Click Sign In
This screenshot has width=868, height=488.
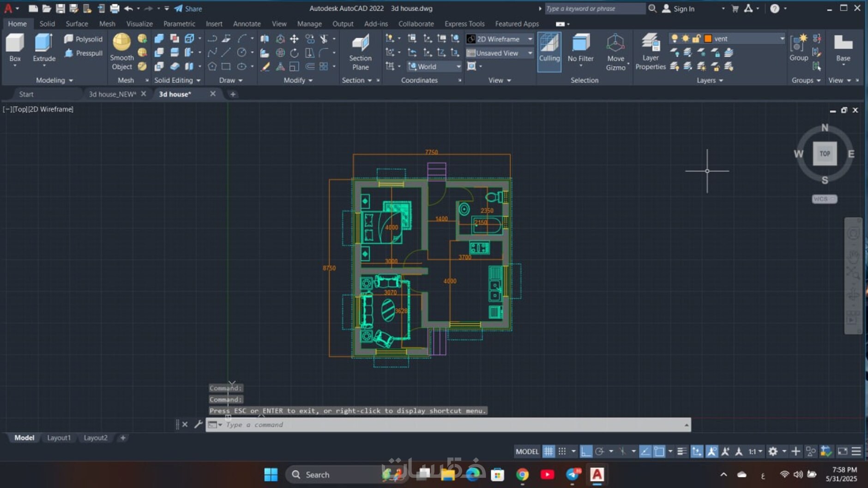pyautogui.click(x=679, y=8)
